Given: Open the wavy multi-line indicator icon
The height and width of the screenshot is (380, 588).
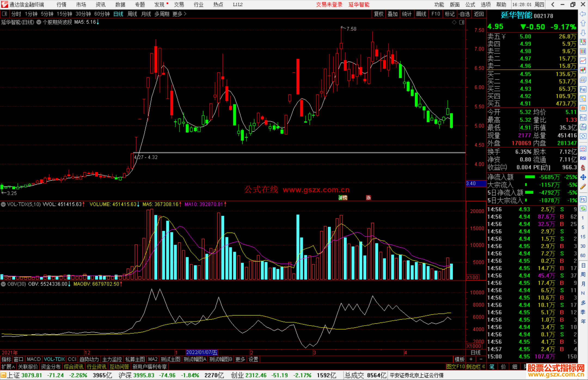Looking at the screenshot, I should click(583, 149).
